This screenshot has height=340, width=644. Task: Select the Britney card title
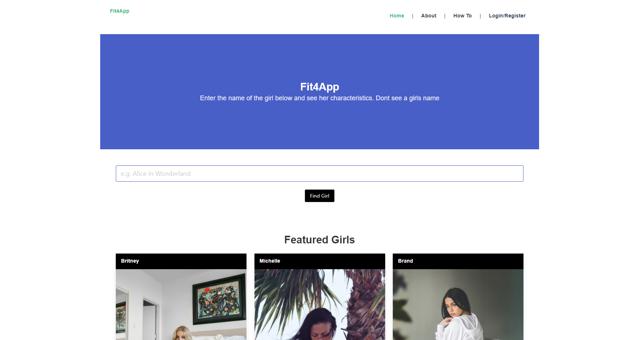click(x=130, y=261)
